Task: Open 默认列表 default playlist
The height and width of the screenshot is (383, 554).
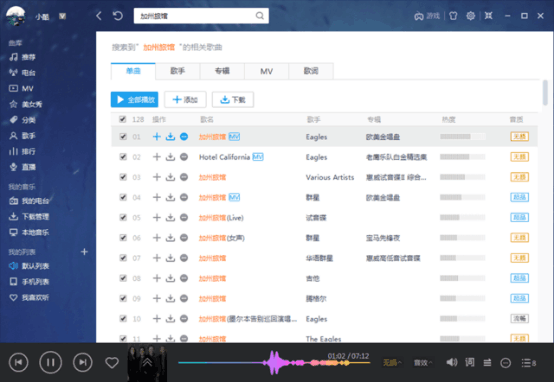Action: (x=29, y=266)
